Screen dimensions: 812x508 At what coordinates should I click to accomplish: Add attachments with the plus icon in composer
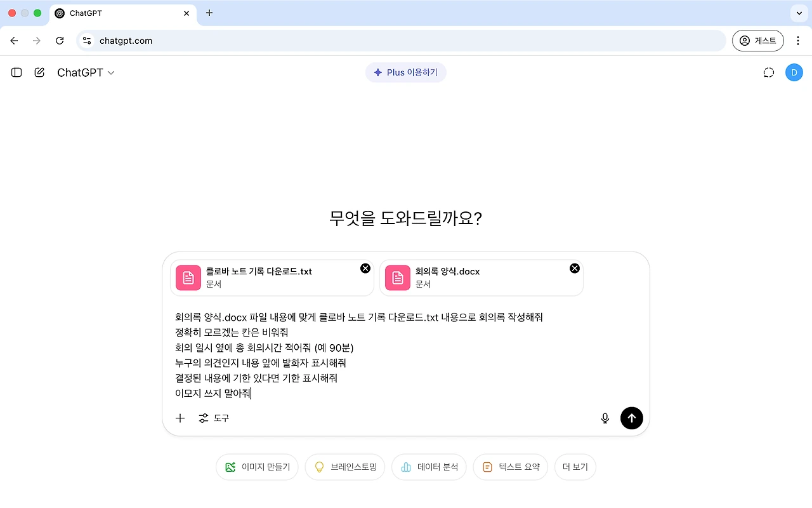click(180, 418)
